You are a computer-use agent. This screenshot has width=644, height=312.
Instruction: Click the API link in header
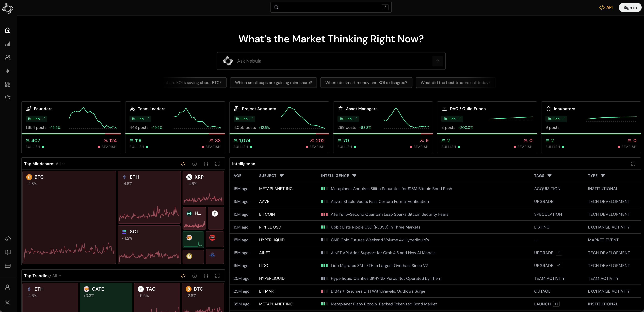coord(606,8)
